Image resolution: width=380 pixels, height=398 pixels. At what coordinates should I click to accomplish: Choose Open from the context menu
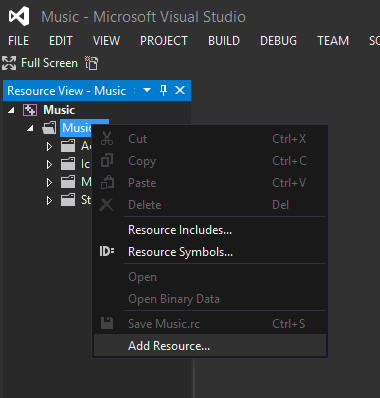(x=210, y=277)
